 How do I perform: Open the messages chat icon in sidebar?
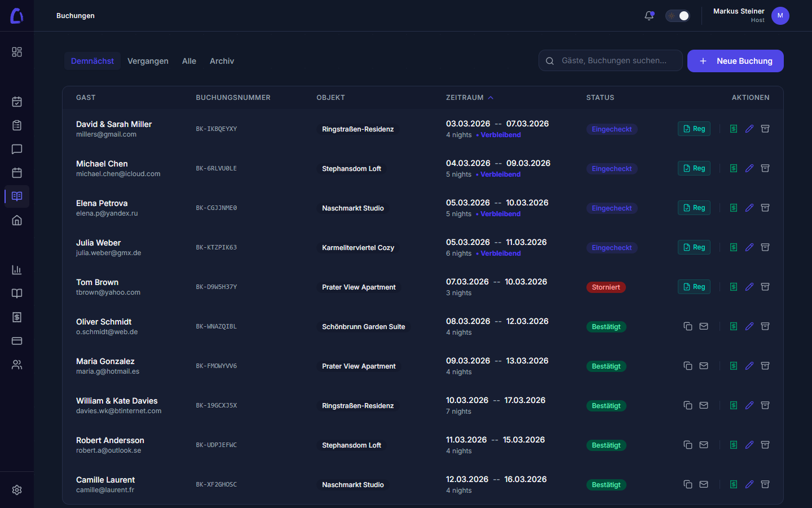pyautogui.click(x=17, y=149)
